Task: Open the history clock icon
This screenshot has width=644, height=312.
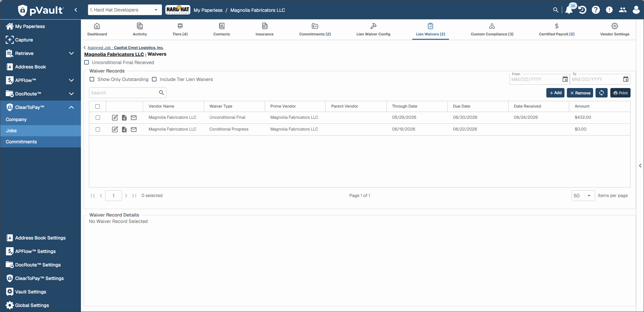Action: [x=582, y=10]
